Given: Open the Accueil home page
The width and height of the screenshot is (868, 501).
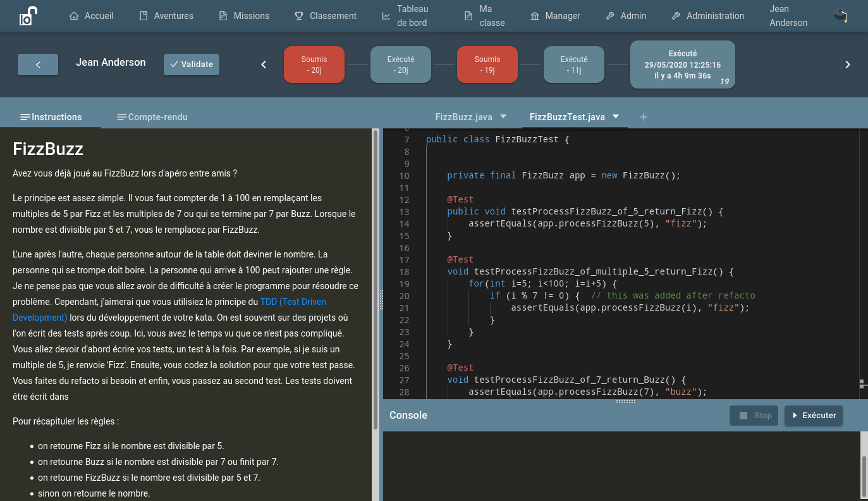Looking at the screenshot, I should tap(91, 16).
